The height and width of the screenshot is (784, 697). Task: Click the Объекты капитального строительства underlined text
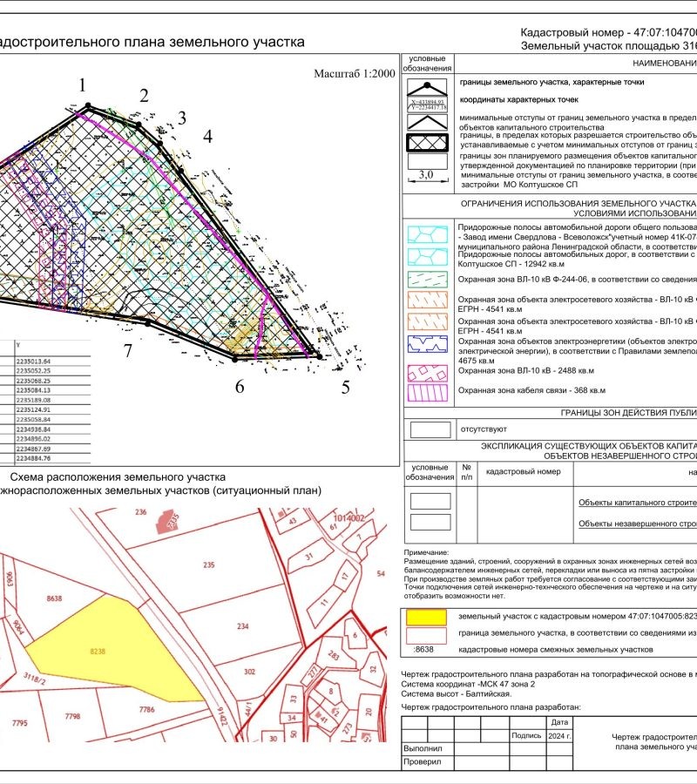(638, 503)
